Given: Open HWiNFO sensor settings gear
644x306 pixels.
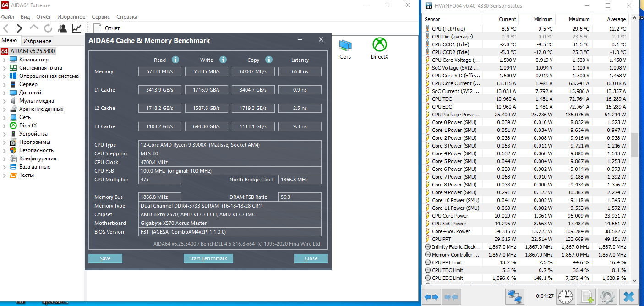Looking at the screenshot, I should point(607,296).
